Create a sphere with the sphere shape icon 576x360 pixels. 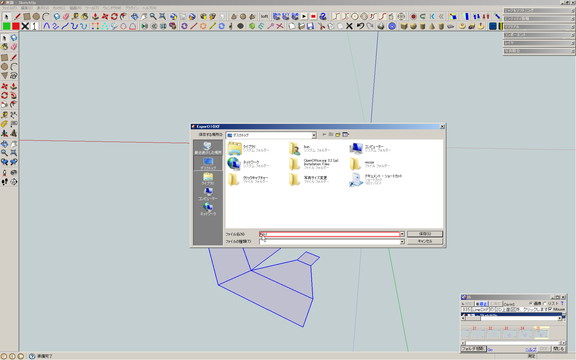pos(413,26)
